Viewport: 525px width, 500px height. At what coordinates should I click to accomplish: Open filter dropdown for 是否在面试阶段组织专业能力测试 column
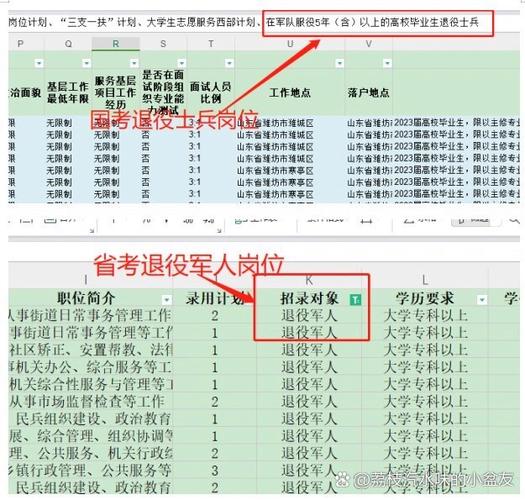[x=182, y=63]
